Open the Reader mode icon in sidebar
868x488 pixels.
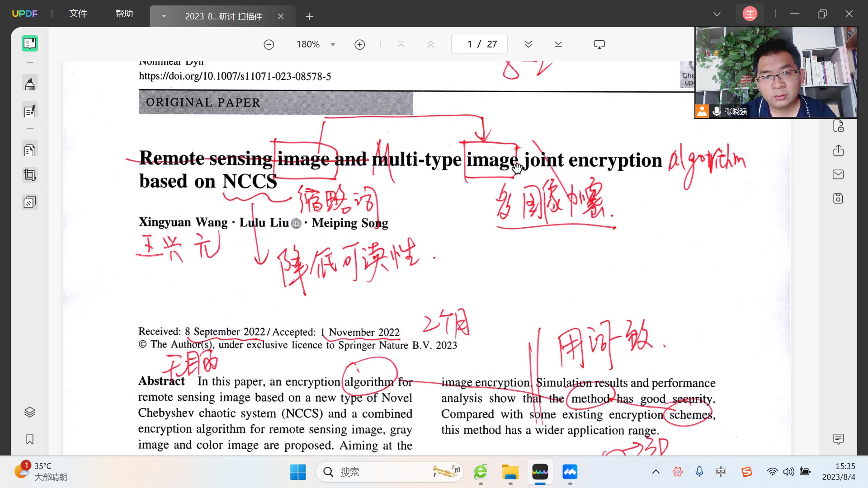(x=30, y=43)
